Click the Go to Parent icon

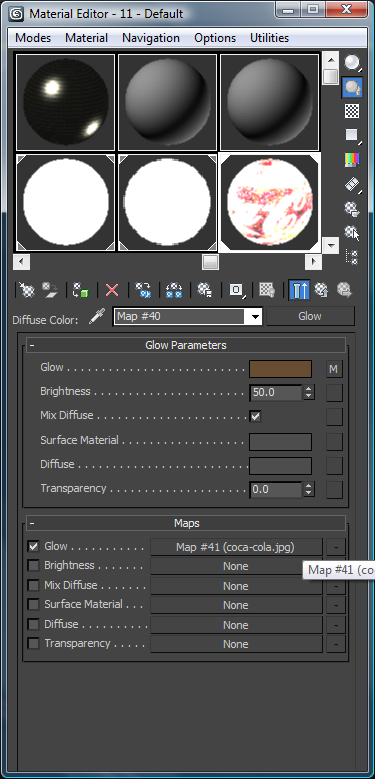[x=322, y=290]
